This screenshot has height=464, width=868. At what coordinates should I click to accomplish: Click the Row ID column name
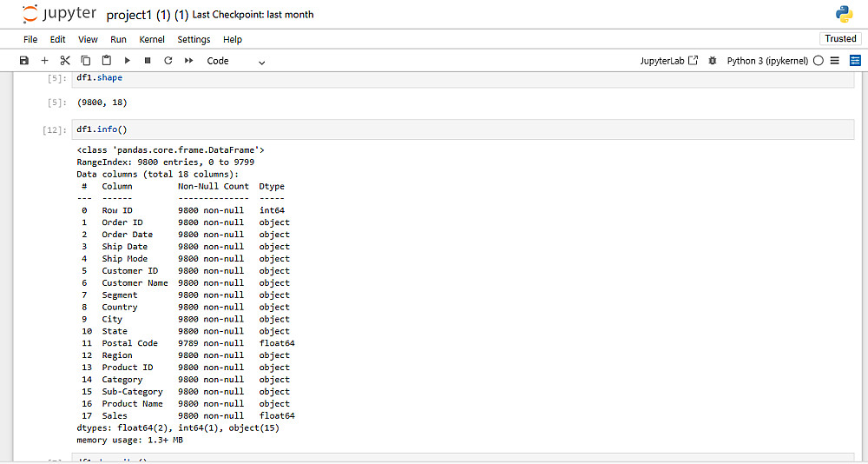point(117,210)
